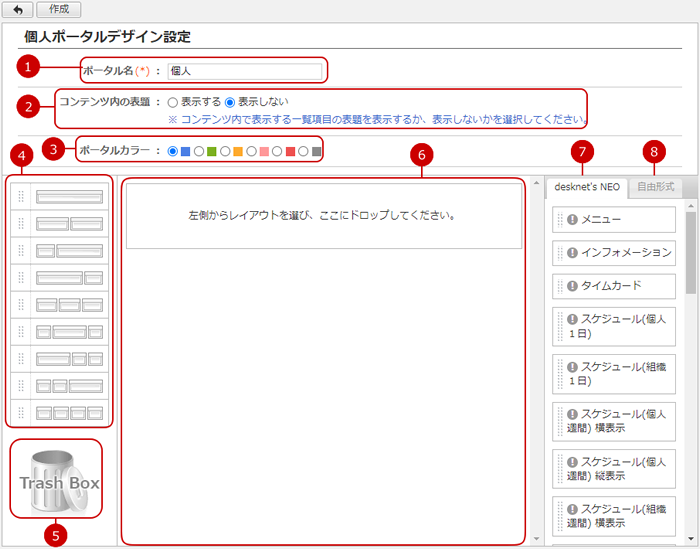This screenshot has width=700, height=549.
Task: Pick the two equal columns layout icon
Action: click(69, 224)
